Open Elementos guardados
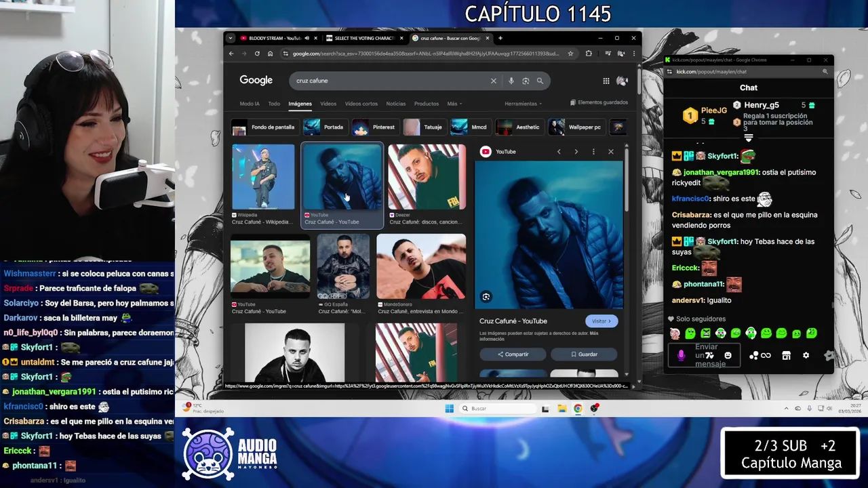 click(599, 102)
